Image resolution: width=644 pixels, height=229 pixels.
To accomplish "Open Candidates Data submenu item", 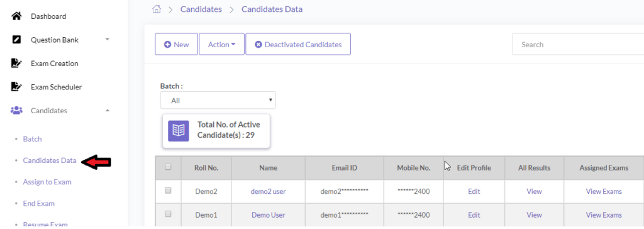I will point(50,161).
